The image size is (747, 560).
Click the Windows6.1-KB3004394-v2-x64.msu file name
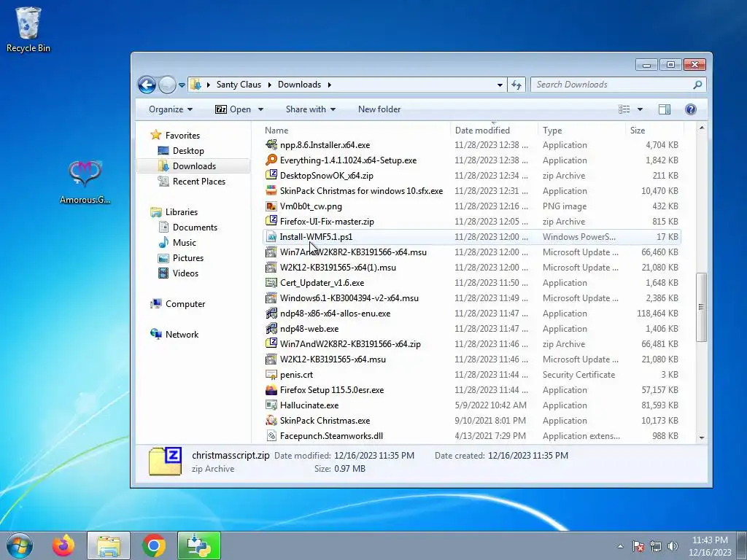pos(349,298)
